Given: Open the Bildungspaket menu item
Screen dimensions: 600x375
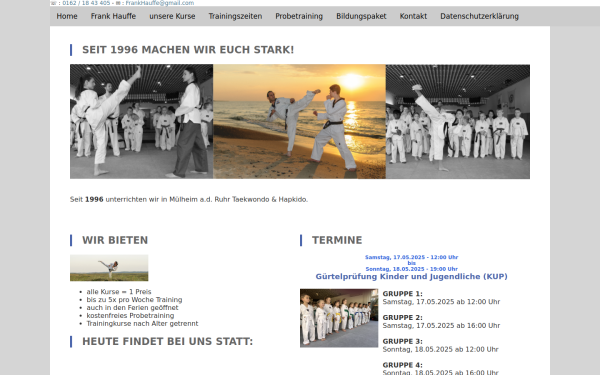Looking at the screenshot, I should point(361,16).
